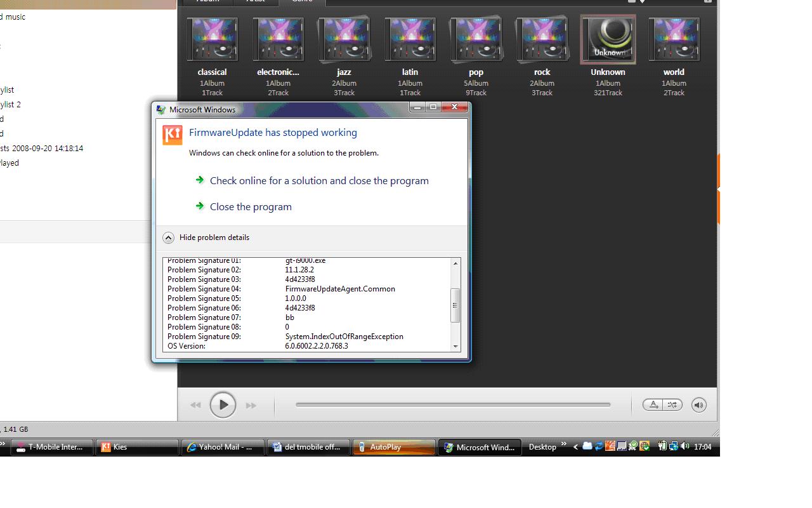
Task: Show hidden system tray icons arrow
Action: point(575,447)
